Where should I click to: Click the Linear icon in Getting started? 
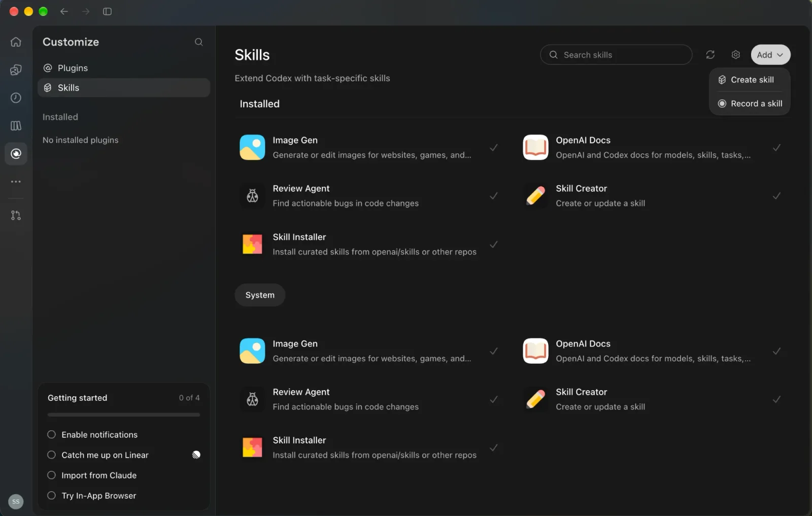tap(196, 455)
